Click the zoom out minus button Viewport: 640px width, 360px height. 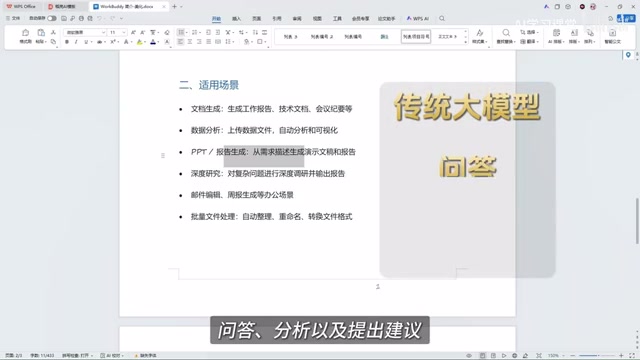[x=573, y=356]
